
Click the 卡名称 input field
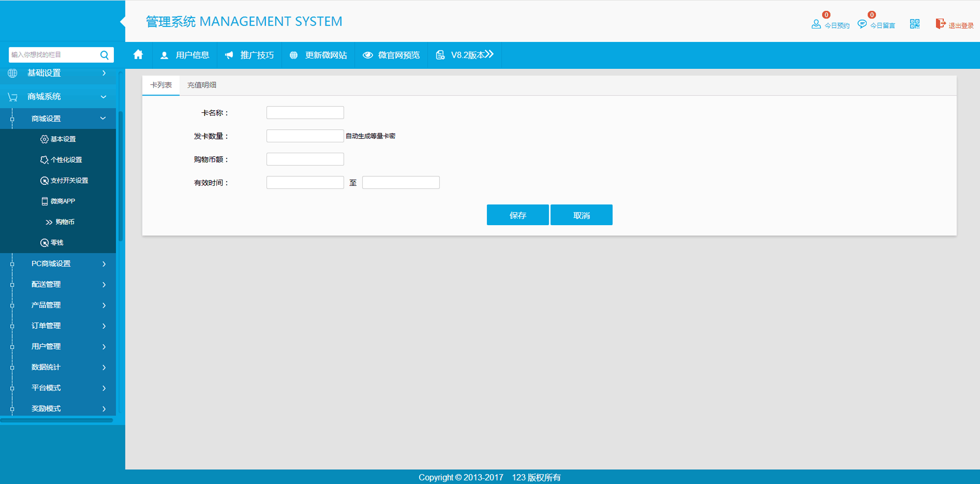[x=305, y=112]
